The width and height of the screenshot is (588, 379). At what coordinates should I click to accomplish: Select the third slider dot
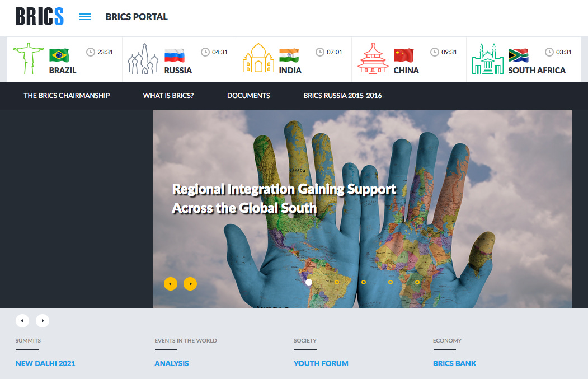[x=364, y=282]
